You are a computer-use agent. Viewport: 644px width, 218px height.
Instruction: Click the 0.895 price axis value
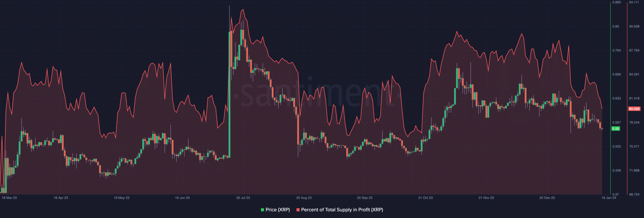[x=617, y=2]
